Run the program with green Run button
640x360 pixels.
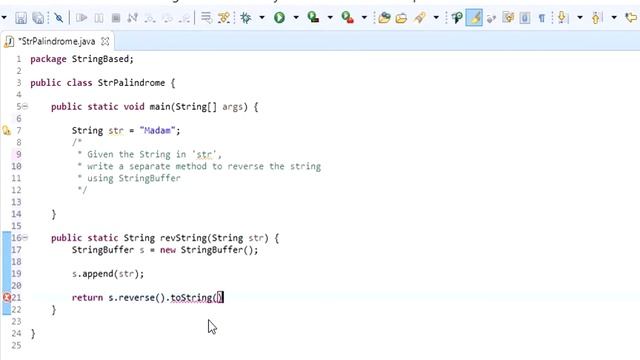click(x=280, y=18)
